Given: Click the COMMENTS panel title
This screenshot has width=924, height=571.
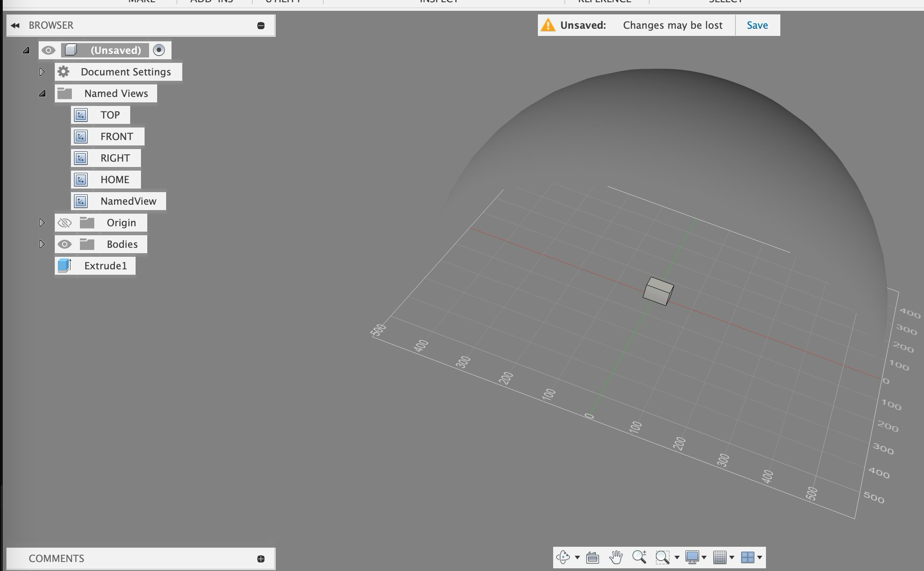Looking at the screenshot, I should pos(57,558).
